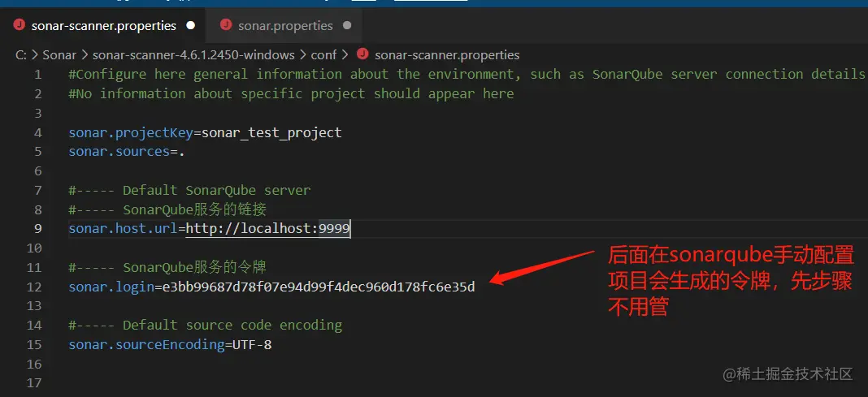Click the breadcrumb file icon before sonar-scanner.properties
Image resolution: width=868 pixels, height=397 pixels.
coord(362,54)
